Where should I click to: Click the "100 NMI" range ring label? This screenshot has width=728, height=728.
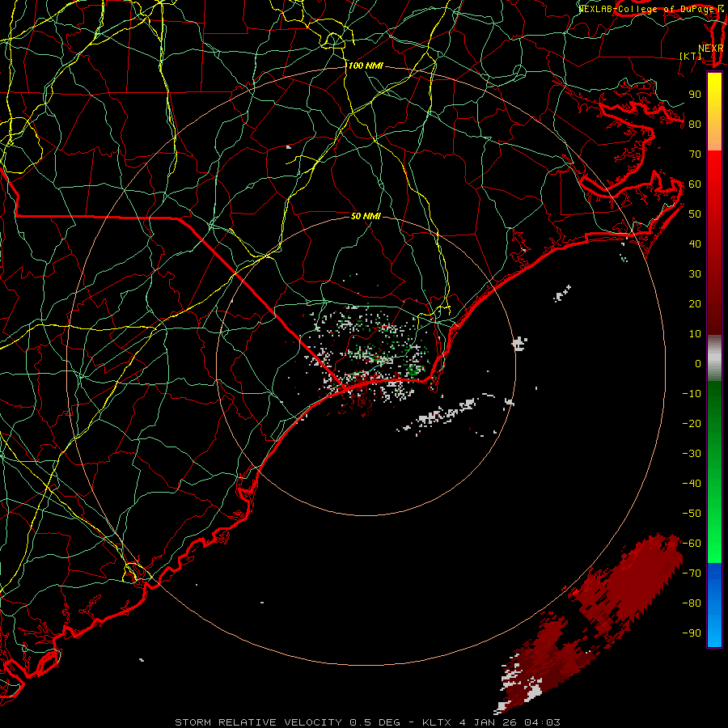click(366, 66)
